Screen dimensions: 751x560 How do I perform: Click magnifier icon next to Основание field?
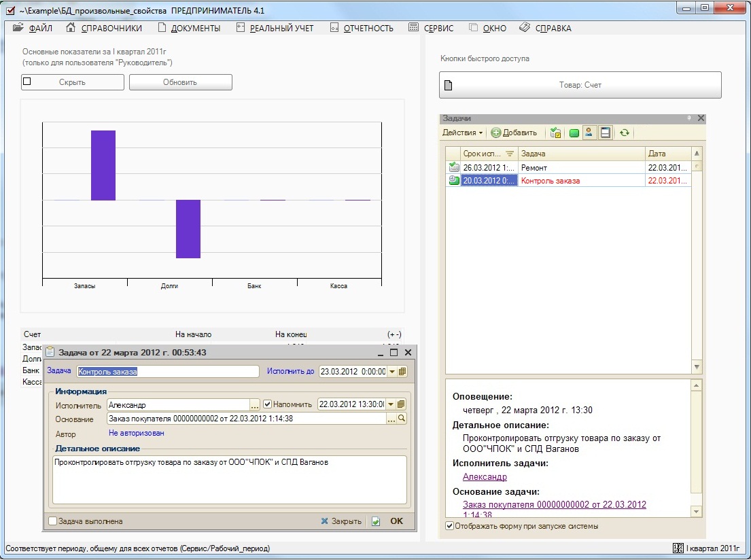[x=402, y=419]
